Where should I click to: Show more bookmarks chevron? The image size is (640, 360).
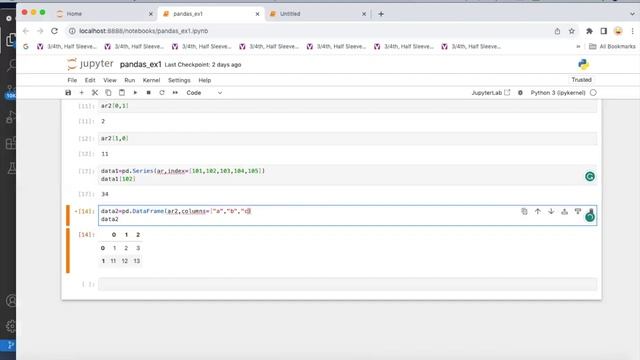[578, 47]
